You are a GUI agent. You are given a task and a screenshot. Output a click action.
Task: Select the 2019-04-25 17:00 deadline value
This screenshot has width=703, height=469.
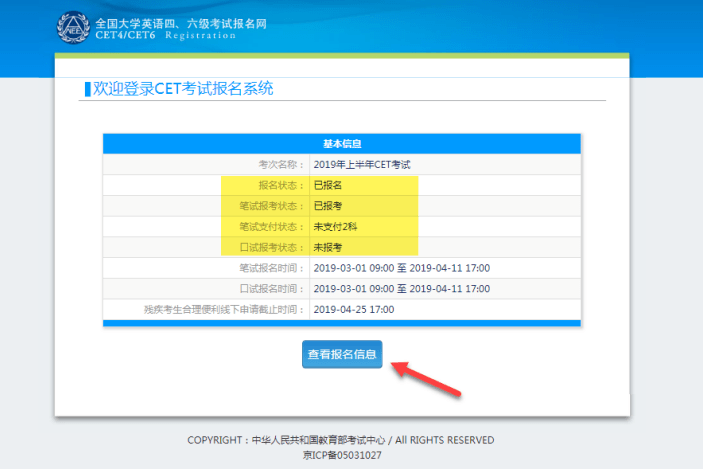click(x=354, y=309)
